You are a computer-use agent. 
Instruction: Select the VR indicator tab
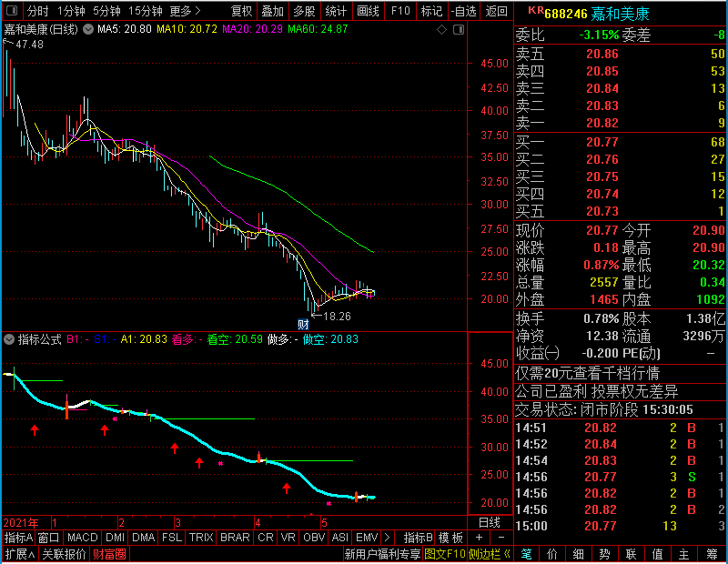click(288, 538)
